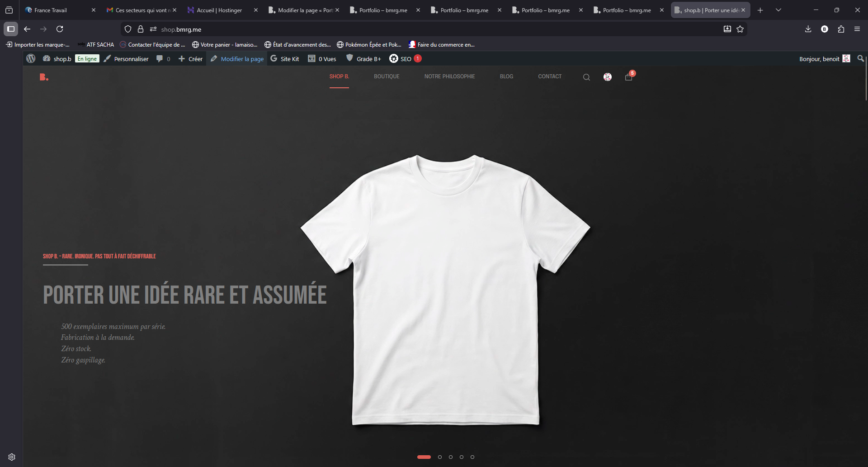
Task: Open the Bonjour, benoit account menu
Action: click(819, 59)
